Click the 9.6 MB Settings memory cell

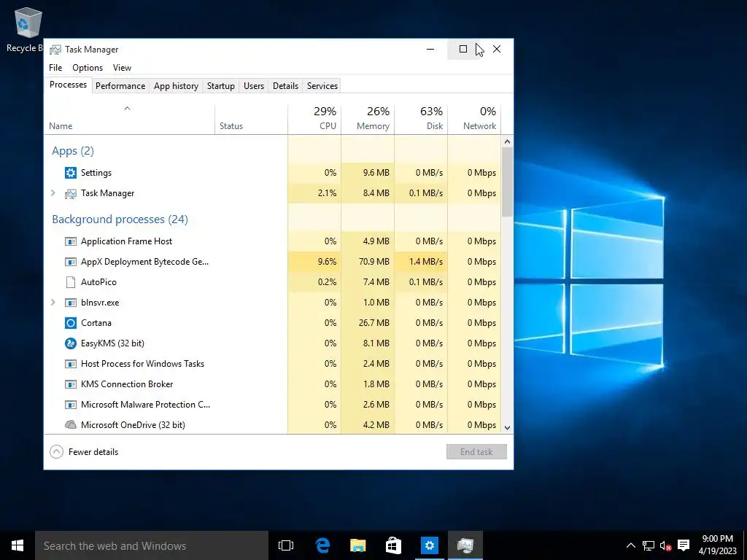[368, 173]
